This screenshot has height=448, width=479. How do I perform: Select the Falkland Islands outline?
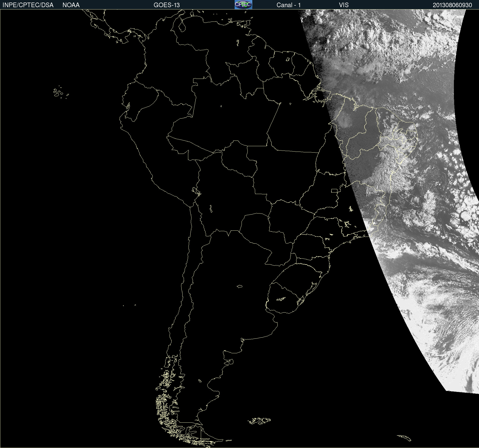point(259,421)
